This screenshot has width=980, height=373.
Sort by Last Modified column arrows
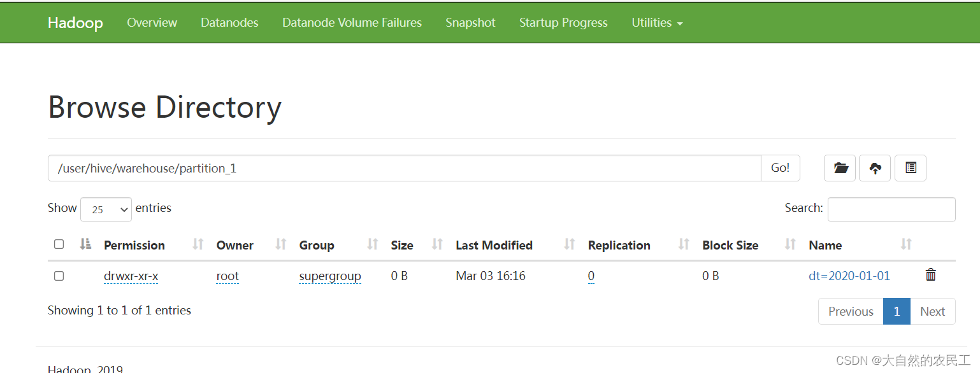coord(570,244)
